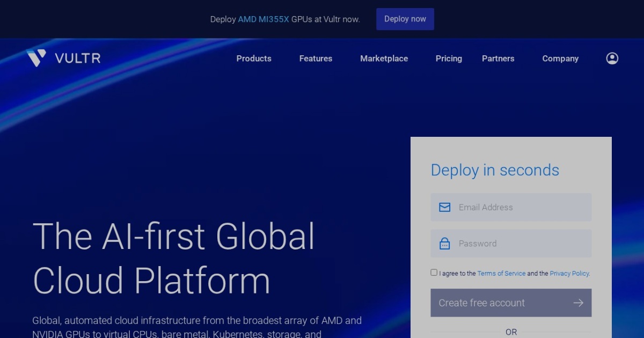Click the envelope icon in the email field

[x=445, y=207]
